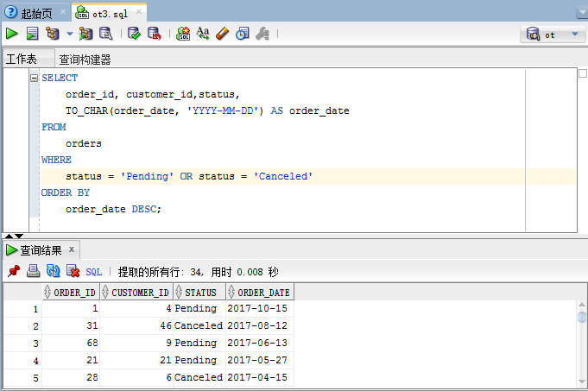Show the SQL text for the result
Image resolution: width=588 pixels, height=391 pixels.
pos(94,271)
